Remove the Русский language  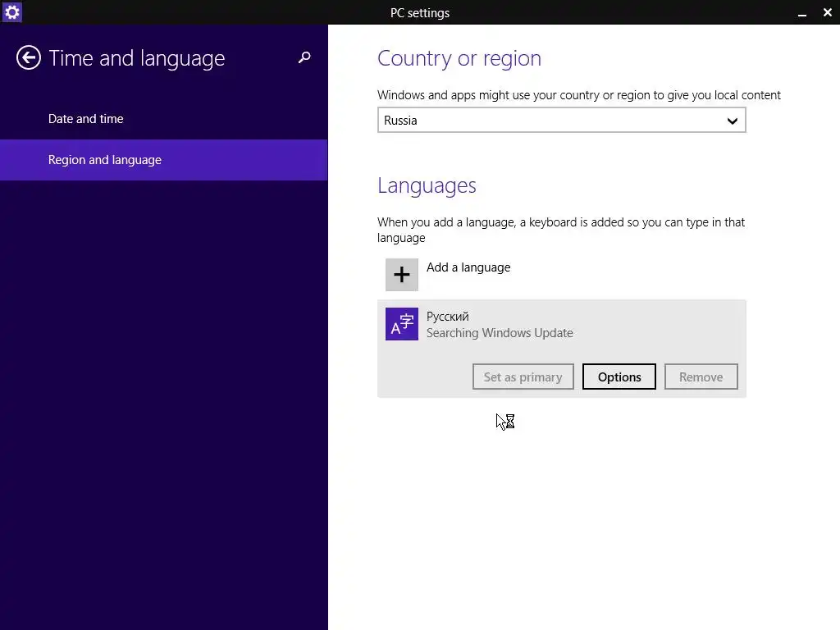click(701, 377)
